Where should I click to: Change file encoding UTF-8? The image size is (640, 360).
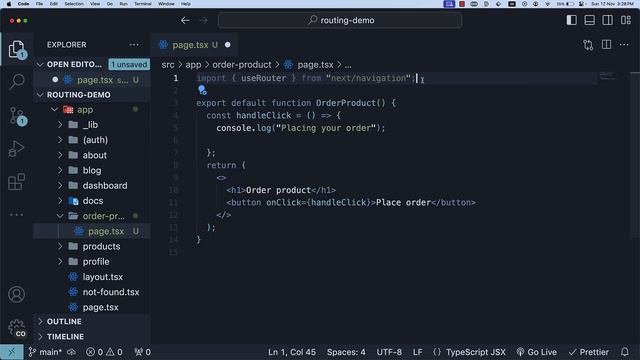click(x=389, y=352)
